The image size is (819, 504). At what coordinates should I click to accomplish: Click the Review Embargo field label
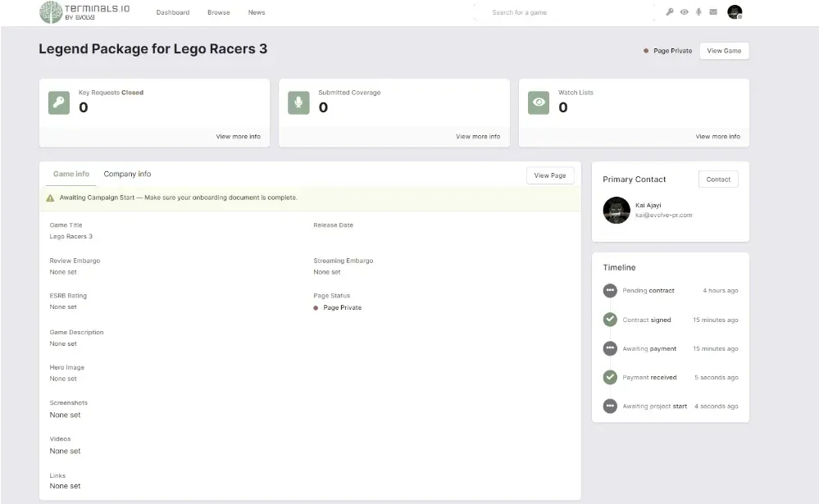[x=75, y=261]
